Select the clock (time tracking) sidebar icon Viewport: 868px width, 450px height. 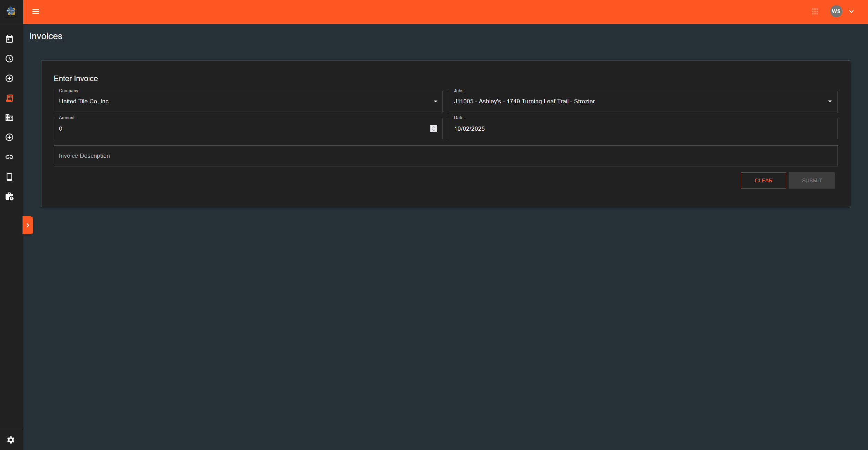[x=9, y=59]
